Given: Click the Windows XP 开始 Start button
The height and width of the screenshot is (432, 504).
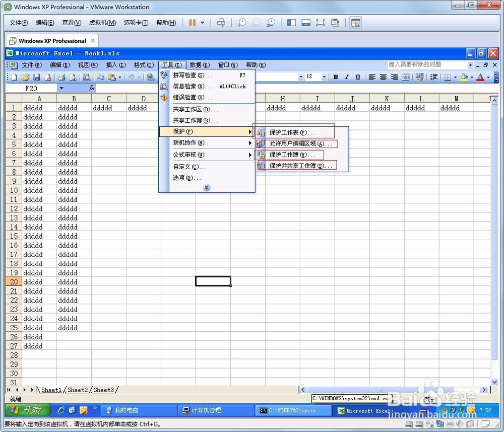Looking at the screenshot, I should (28, 410).
